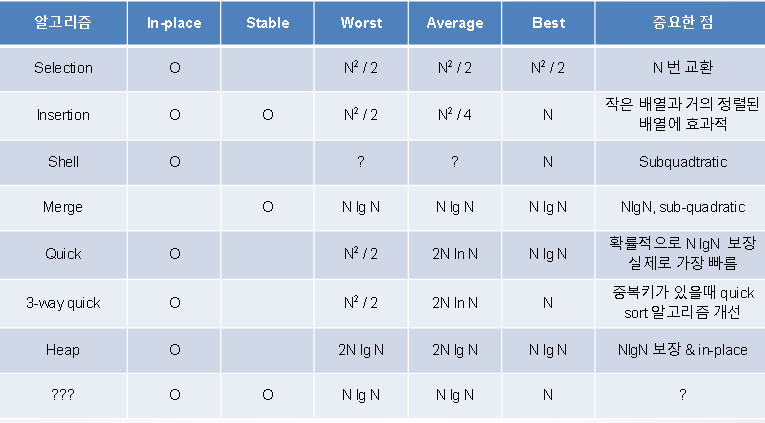Click the Stable O mark for Merge
Screen dimensions: 765x423
(x=267, y=207)
